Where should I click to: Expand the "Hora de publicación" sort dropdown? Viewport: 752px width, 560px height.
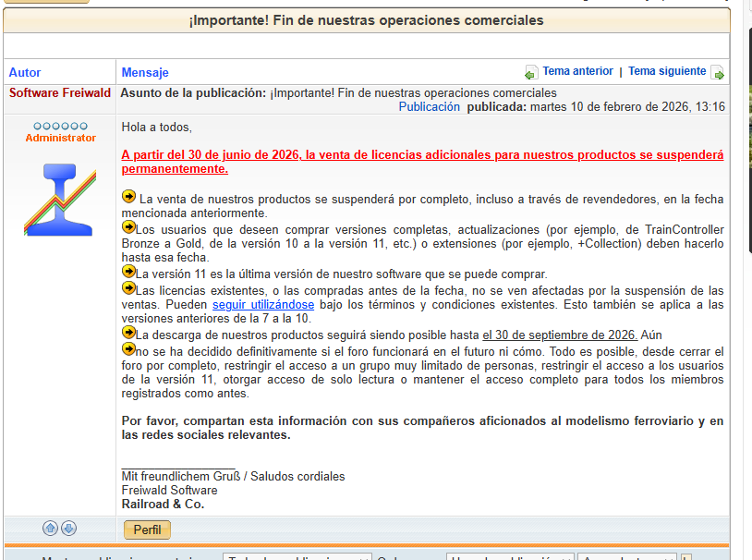coord(509,557)
